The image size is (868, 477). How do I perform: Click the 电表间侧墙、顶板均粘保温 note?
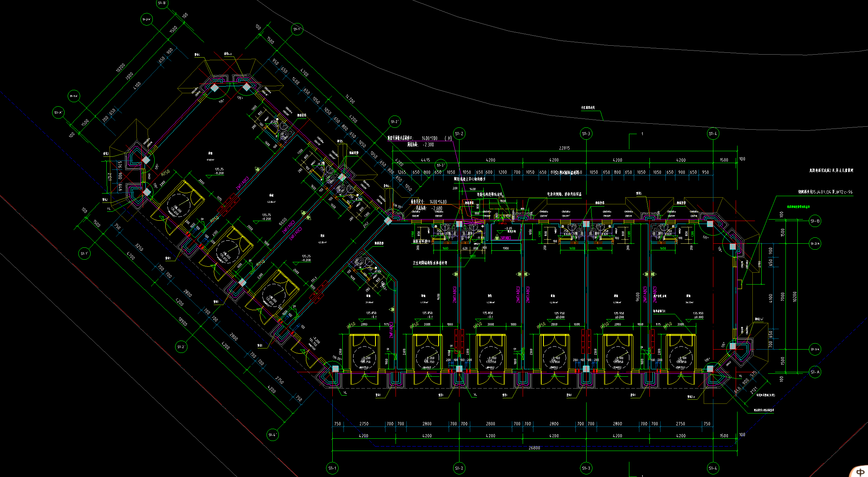pos(564,194)
